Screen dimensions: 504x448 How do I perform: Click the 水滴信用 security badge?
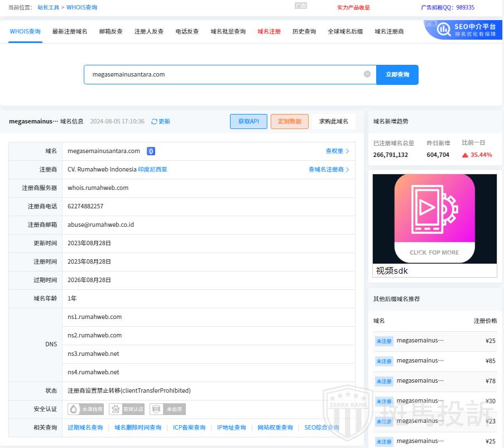87,409
